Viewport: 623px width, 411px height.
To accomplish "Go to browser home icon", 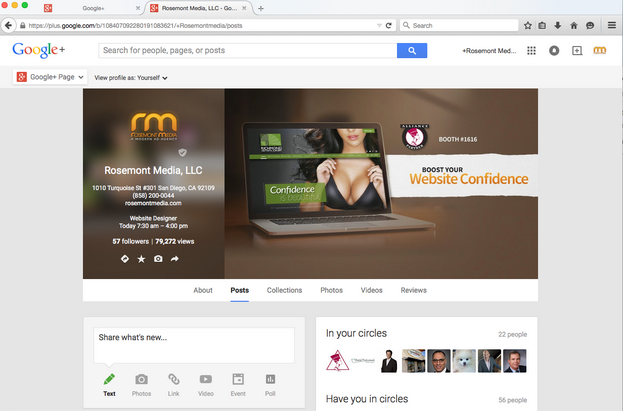I will (574, 25).
